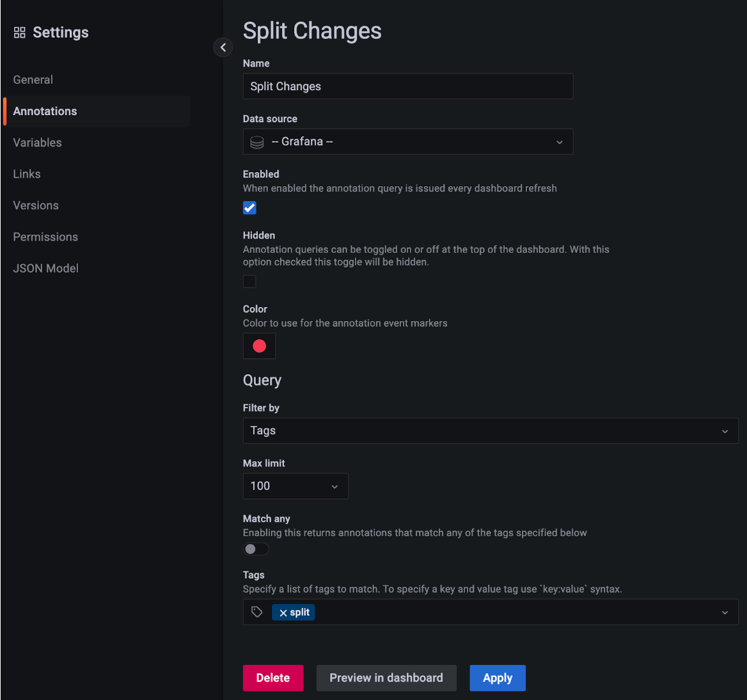Image resolution: width=747 pixels, height=700 pixels.
Task: Uncheck the Enabled checkbox
Action: (x=249, y=208)
